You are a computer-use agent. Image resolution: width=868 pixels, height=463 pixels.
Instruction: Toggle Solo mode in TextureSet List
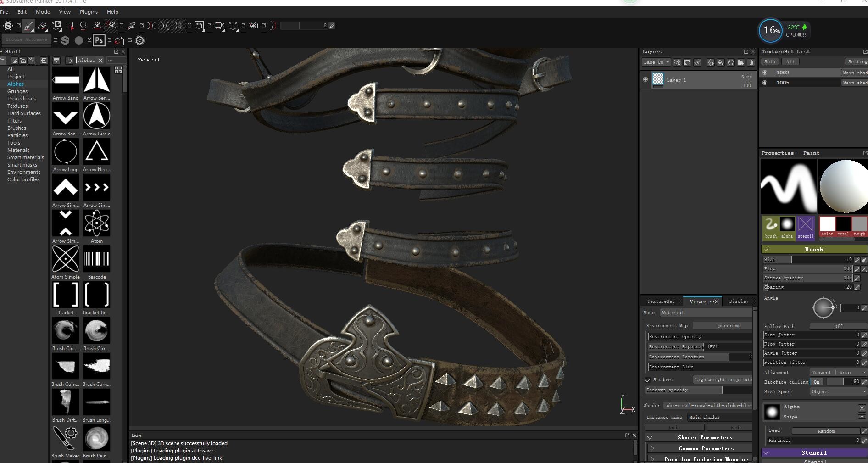click(770, 61)
